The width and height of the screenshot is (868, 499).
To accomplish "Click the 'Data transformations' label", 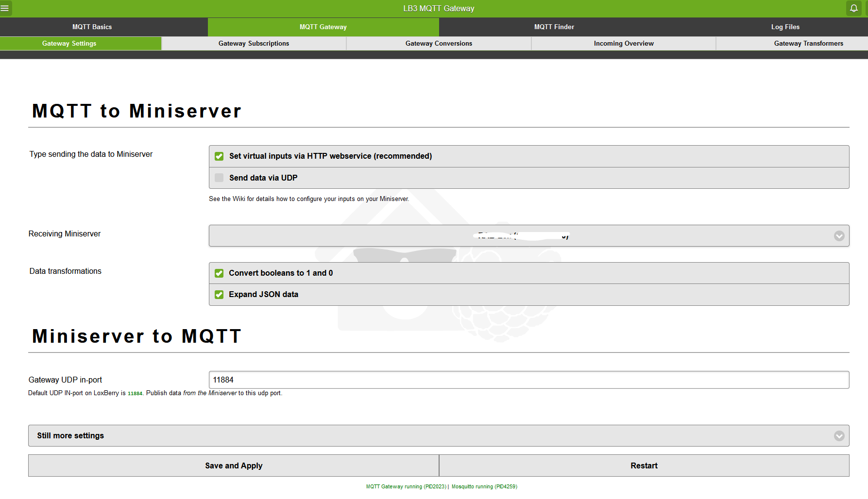I will (x=66, y=271).
